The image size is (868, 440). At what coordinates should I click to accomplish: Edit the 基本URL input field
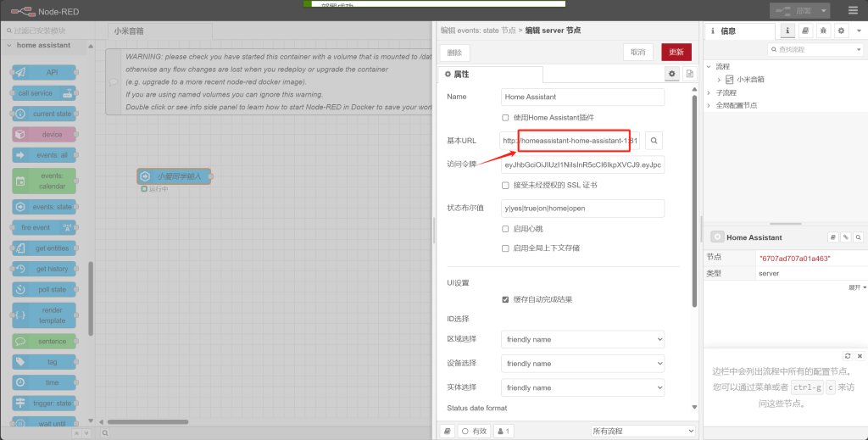(x=570, y=141)
